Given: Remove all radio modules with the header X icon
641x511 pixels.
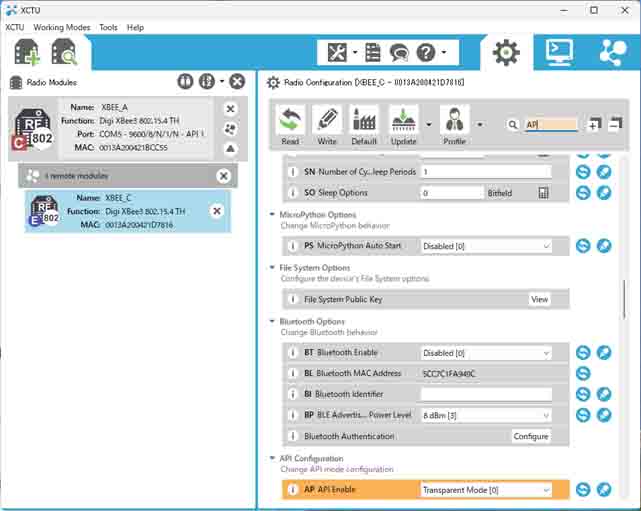Looking at the screenshot, I should tap(237, 81).
